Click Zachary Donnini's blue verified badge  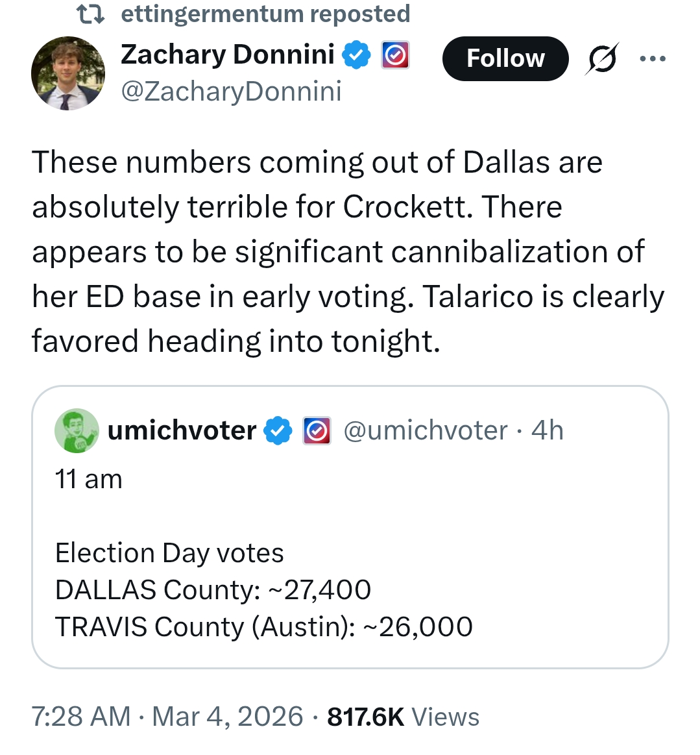coord(356,55)
